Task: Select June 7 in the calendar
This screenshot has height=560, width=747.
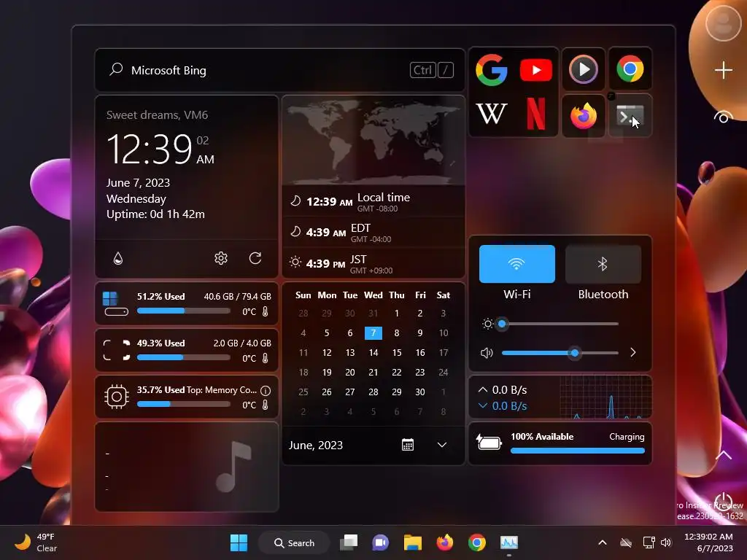Action: (373, 332)
